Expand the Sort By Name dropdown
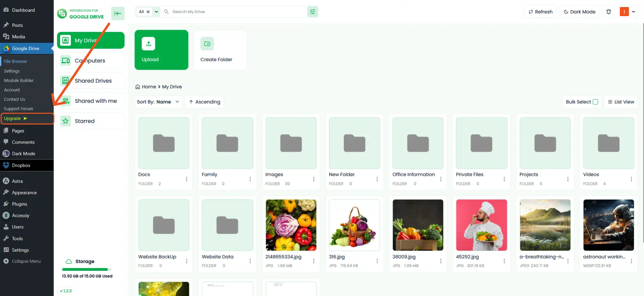The width and height of the screenshot is (644, 296). [158, 102]
